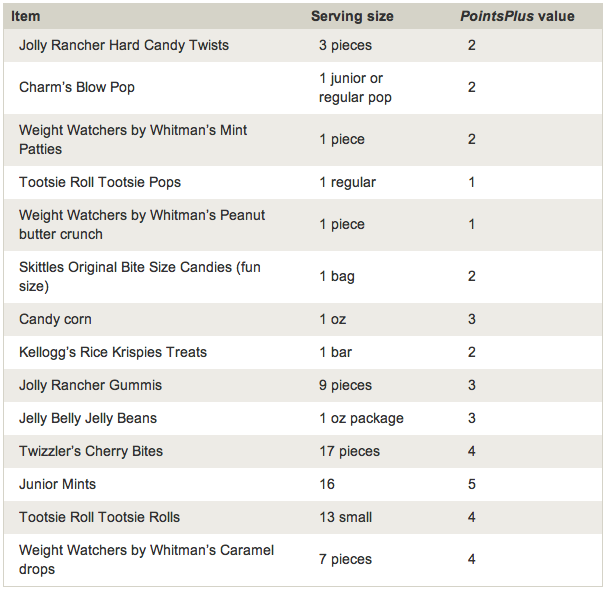Viewport: 606px width, 589px height.
Task: Select the Candy corn row
Action: pos(55,319)
